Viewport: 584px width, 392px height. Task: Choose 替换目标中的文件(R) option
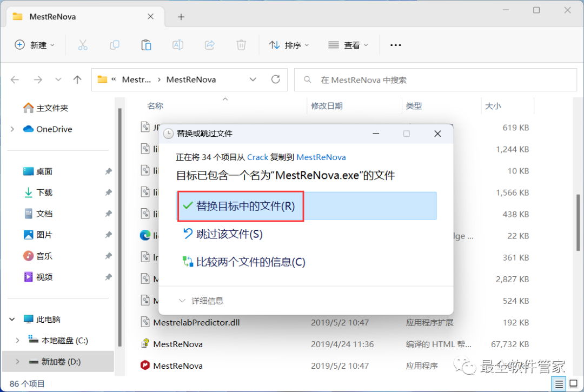(x=306, y=206)
